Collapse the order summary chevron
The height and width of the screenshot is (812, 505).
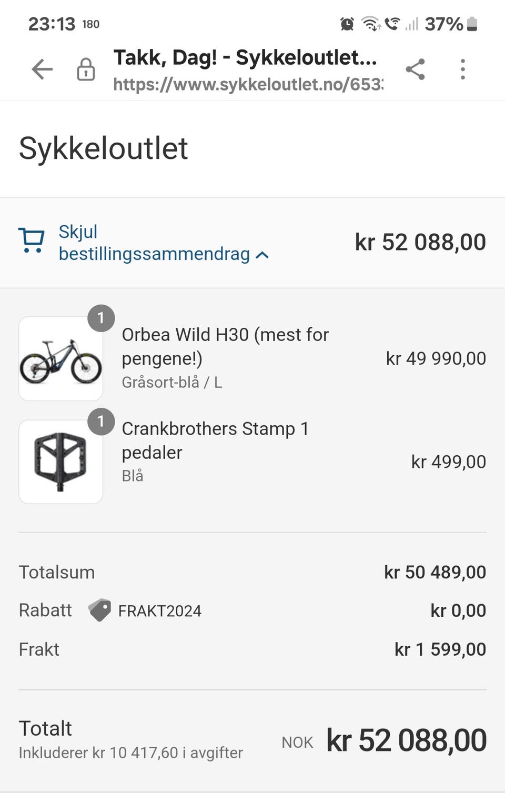point(262,255)
